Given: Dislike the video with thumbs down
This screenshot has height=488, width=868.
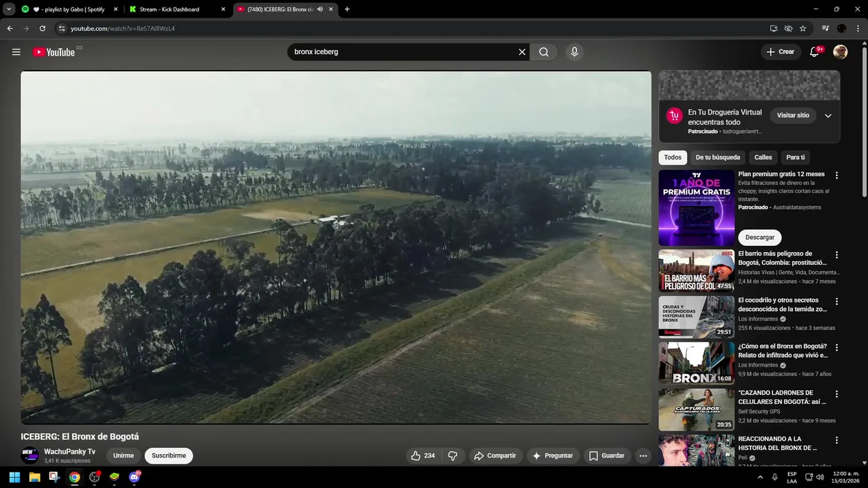Looking at the screenshot, I should tap(453, 455).
